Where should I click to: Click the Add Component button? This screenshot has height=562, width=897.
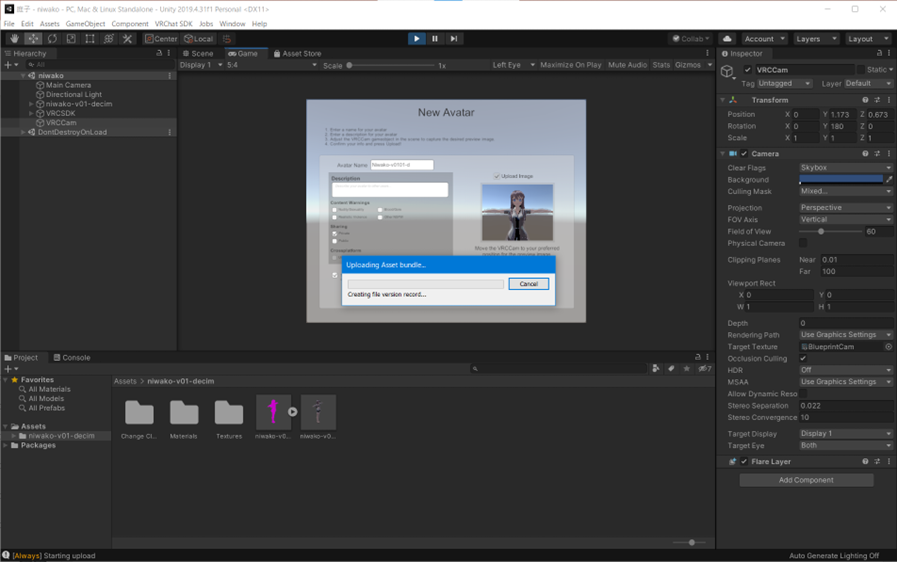[806, 480]
